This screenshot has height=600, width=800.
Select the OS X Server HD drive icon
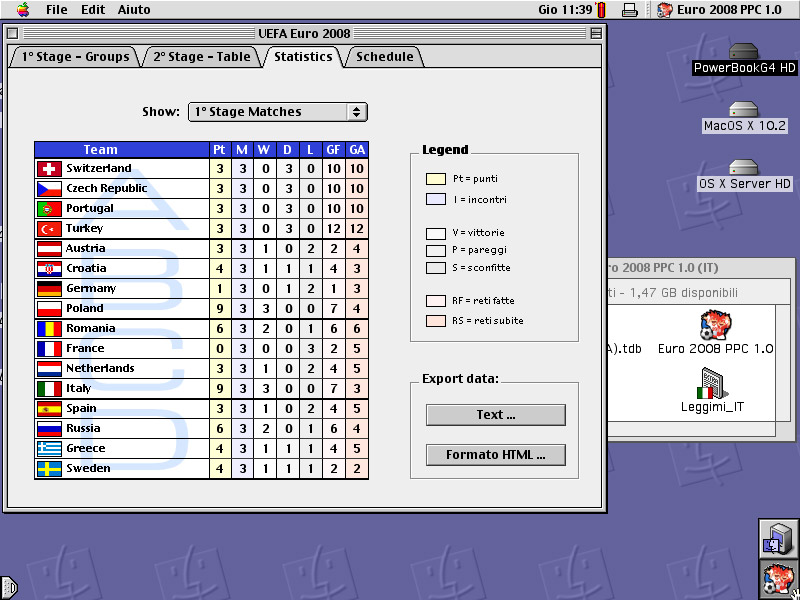point(744,168)
